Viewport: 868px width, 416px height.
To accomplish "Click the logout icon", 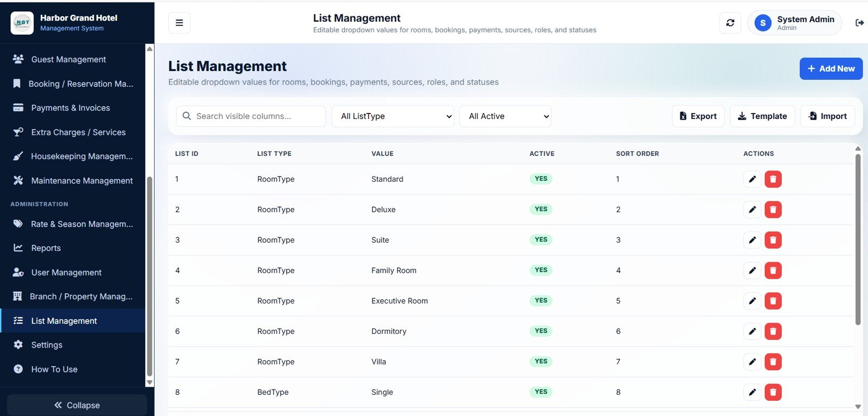I will 859,23.
